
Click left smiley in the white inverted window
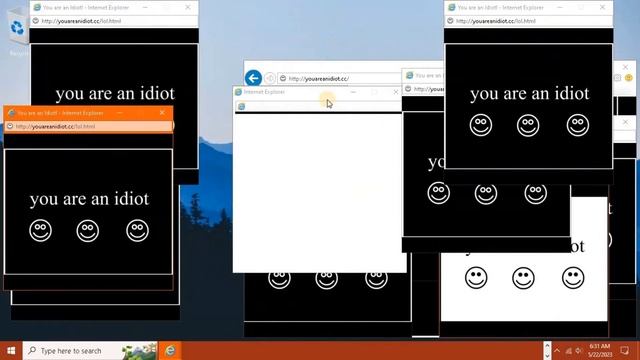[476, 278]
